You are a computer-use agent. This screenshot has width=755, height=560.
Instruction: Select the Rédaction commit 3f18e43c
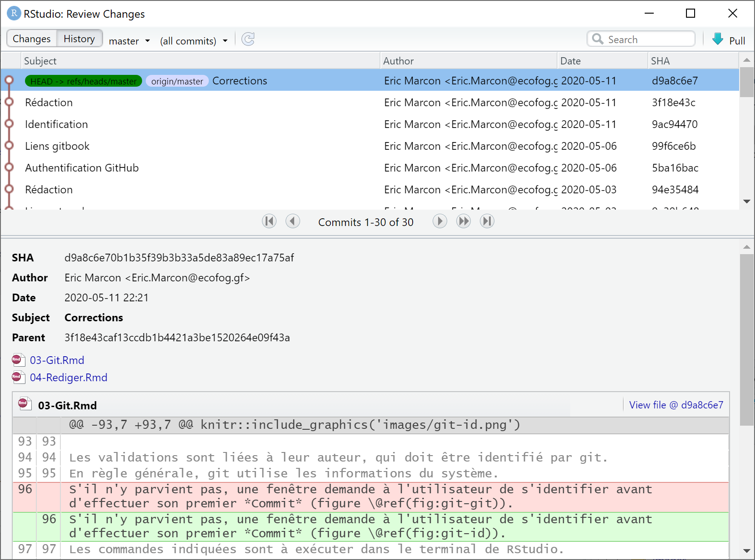pos(370,102)
